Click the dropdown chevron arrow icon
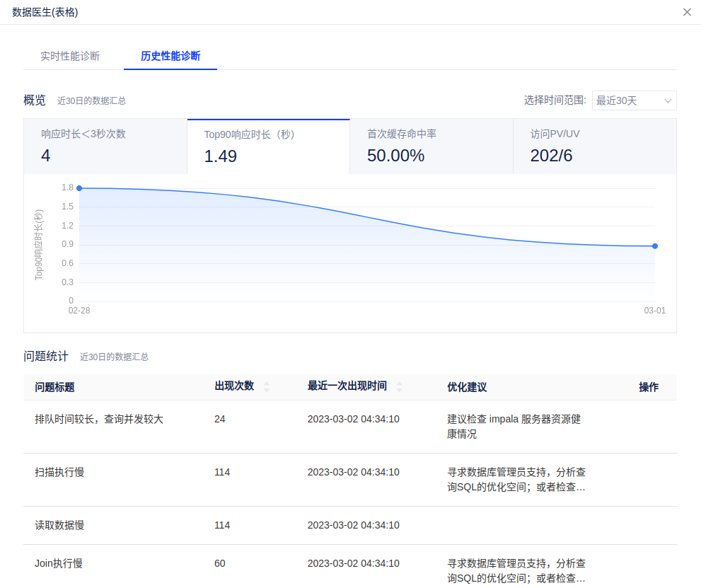The height and width of the screenshot is (588, 701). click(668, 101)
